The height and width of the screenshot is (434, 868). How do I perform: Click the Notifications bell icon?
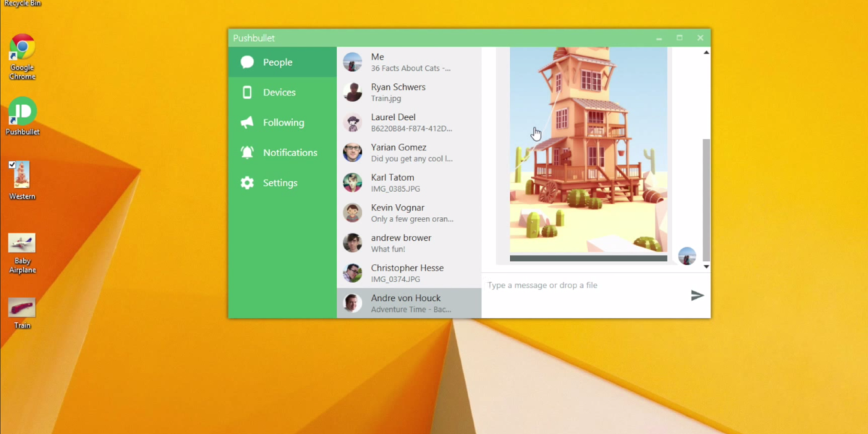click(x=247, y=153)
